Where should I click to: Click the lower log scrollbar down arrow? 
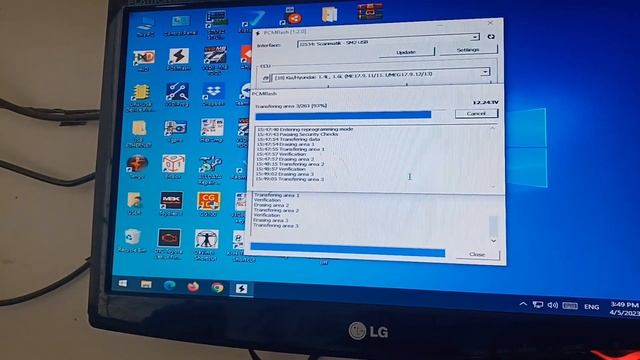click(x=493, y=241)
